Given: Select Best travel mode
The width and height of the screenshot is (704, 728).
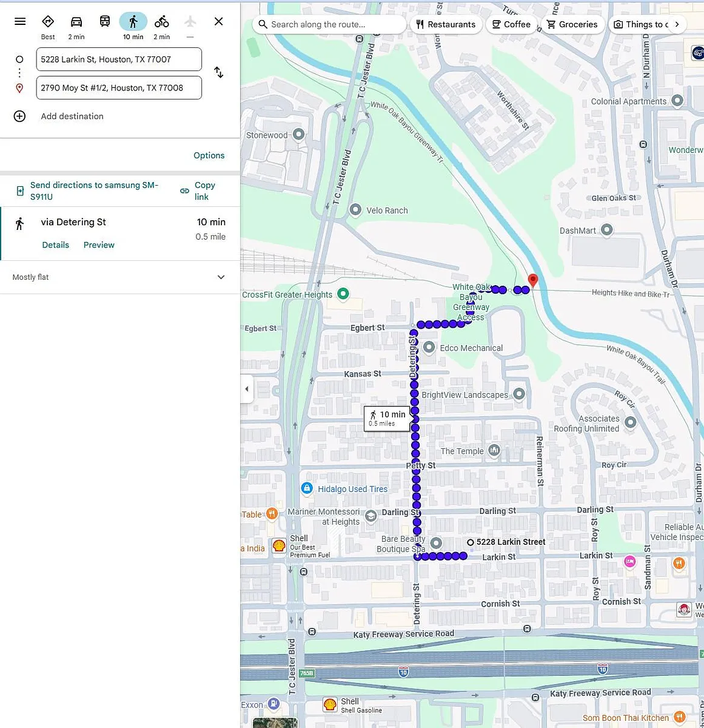Looking at the screenshot, I should [48, 27].
